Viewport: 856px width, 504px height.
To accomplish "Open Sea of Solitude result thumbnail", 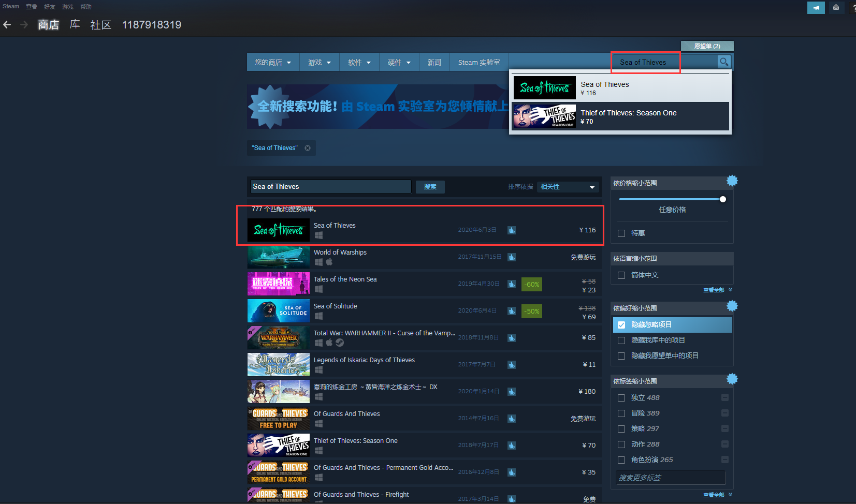I will (279, 311).
